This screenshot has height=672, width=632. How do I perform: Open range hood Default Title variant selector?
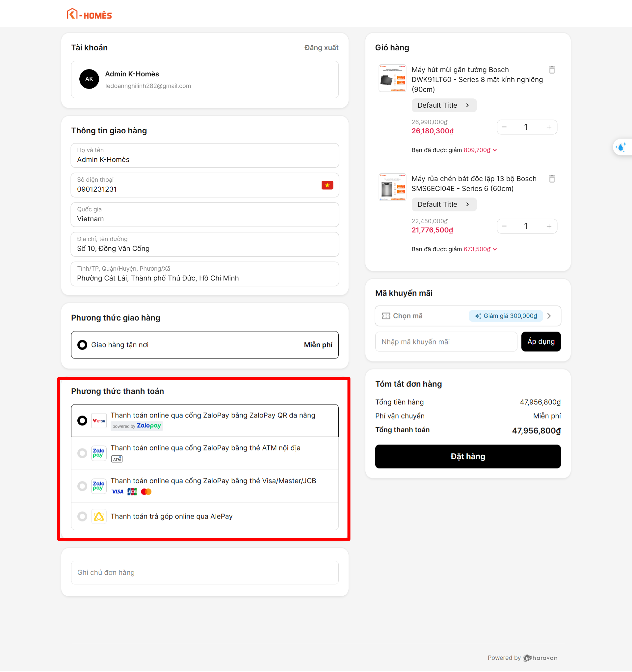tap(443, 105)
